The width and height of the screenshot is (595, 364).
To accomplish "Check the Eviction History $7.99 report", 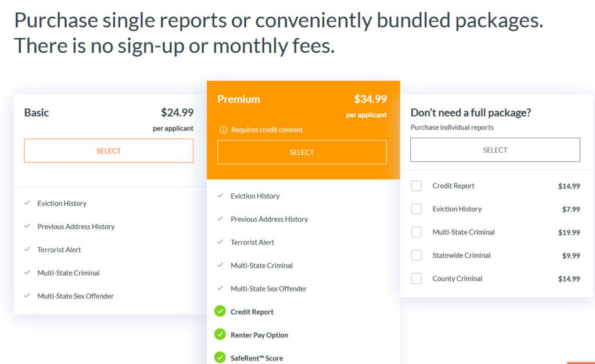I will pos(416,209).
